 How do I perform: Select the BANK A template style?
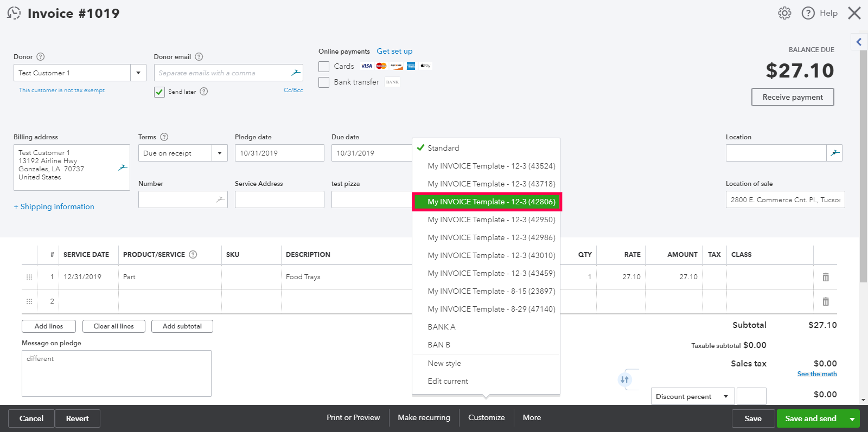(442, 327)
